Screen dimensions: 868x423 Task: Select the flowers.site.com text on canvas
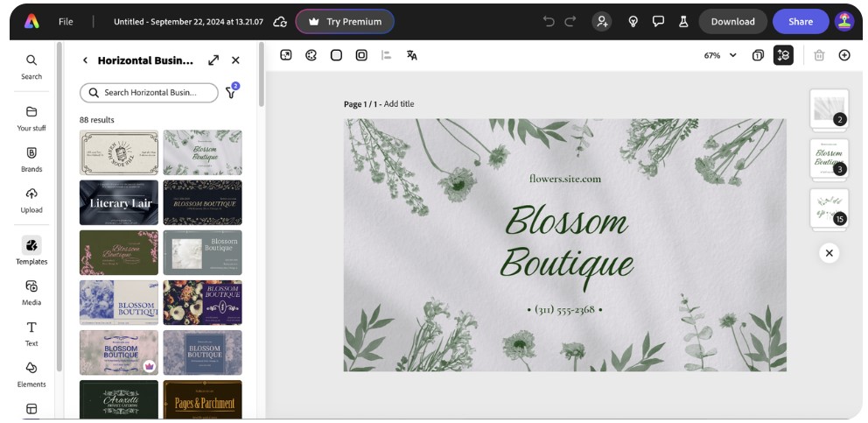564,179
